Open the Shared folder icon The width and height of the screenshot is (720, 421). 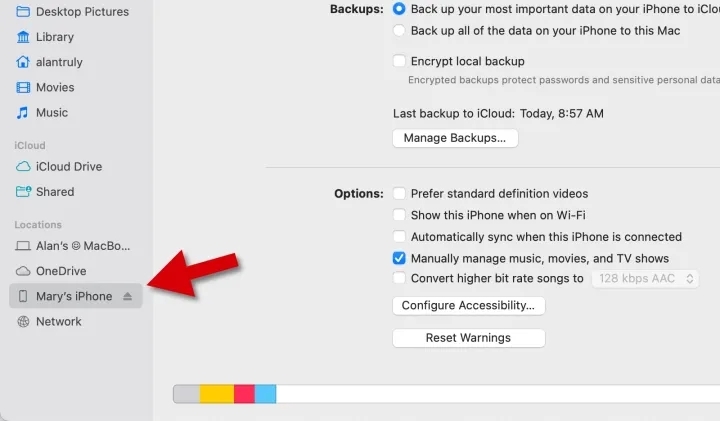(x=23, y=191)
